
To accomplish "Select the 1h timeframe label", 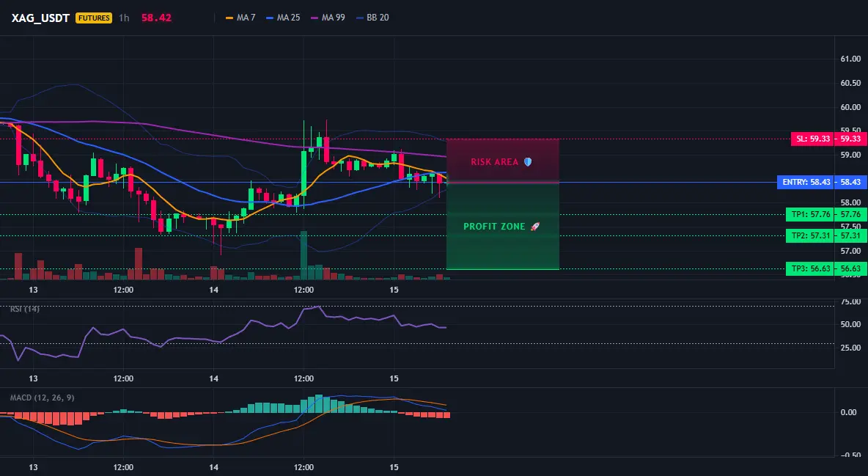I will tap(124, 18).
